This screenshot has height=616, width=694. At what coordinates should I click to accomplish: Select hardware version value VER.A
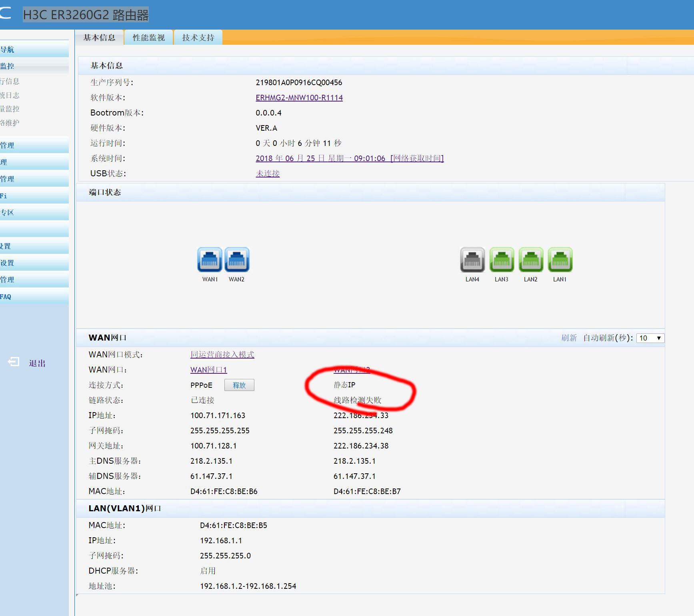(266, 128)
